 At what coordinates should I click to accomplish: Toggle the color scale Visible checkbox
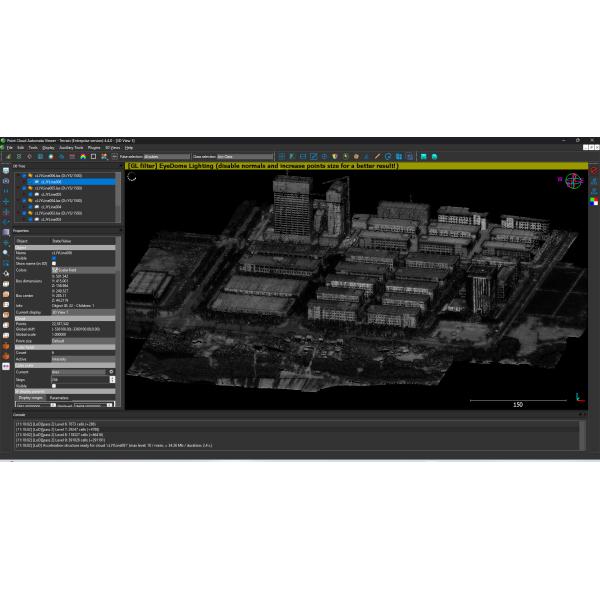tap(56, 386)
